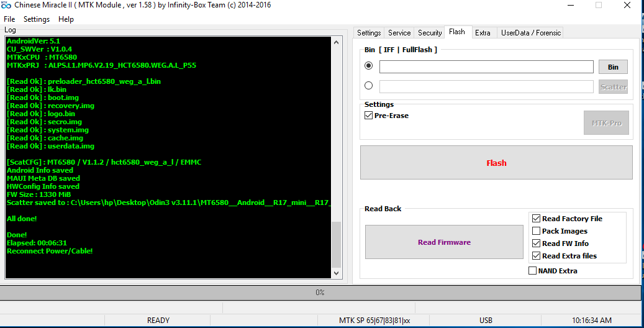This screenshot has width=644, height=328.
Task: Click the log vertical scrollbar thumb
Action: click(x=337, y=245)
